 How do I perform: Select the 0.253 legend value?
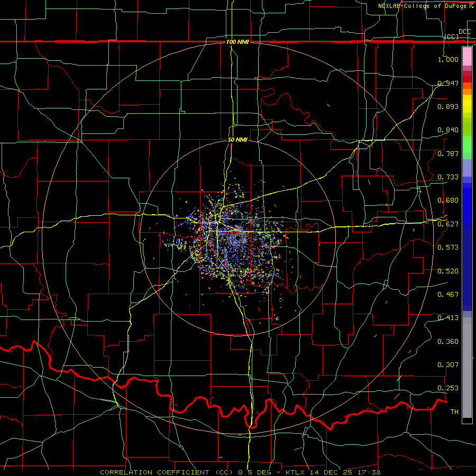pos(448,388)
